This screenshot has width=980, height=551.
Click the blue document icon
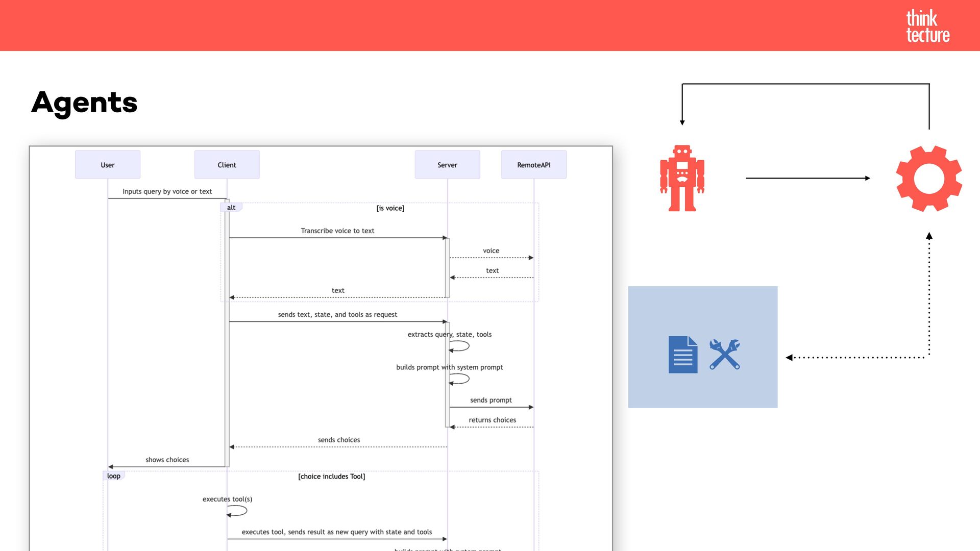coord(682,355)
